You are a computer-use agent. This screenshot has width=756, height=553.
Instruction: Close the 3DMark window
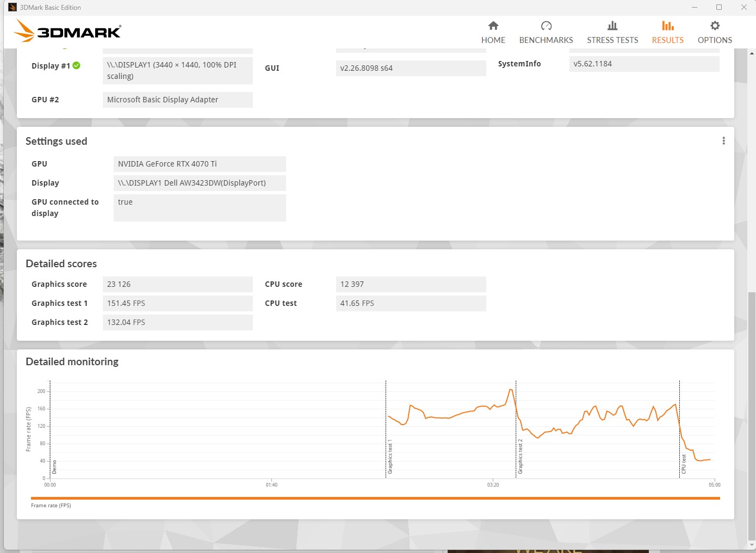pyautogui.click(x=743, y=7)
